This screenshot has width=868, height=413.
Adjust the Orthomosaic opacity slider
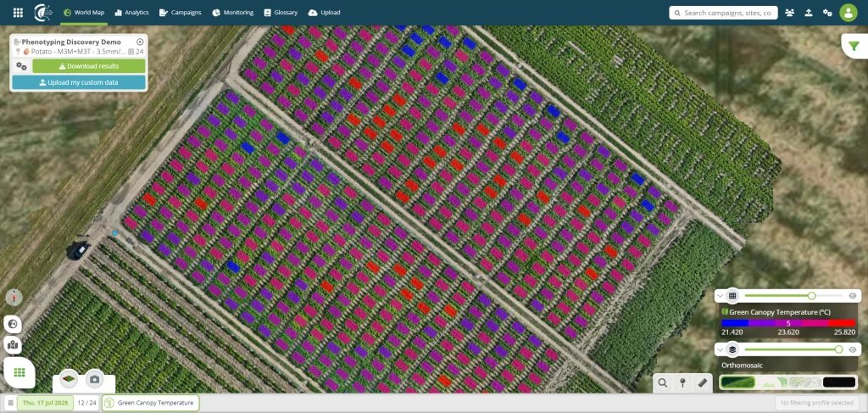pos(793,349)
